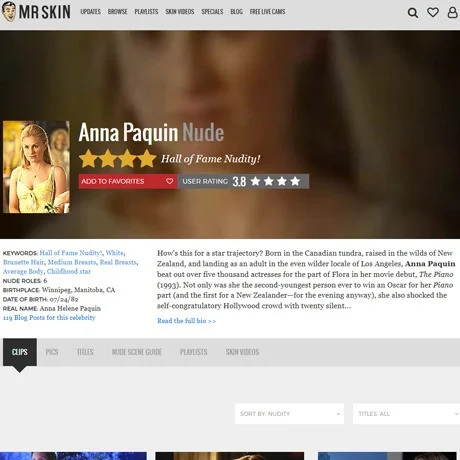
Task: Open the Childhood star keyword link
Action: coord(69,271)
